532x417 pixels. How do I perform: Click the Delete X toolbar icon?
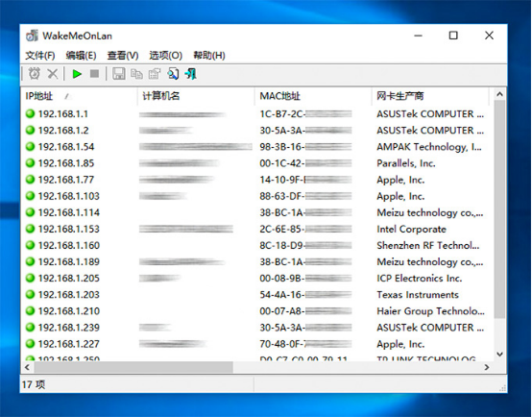pos(53,74)
